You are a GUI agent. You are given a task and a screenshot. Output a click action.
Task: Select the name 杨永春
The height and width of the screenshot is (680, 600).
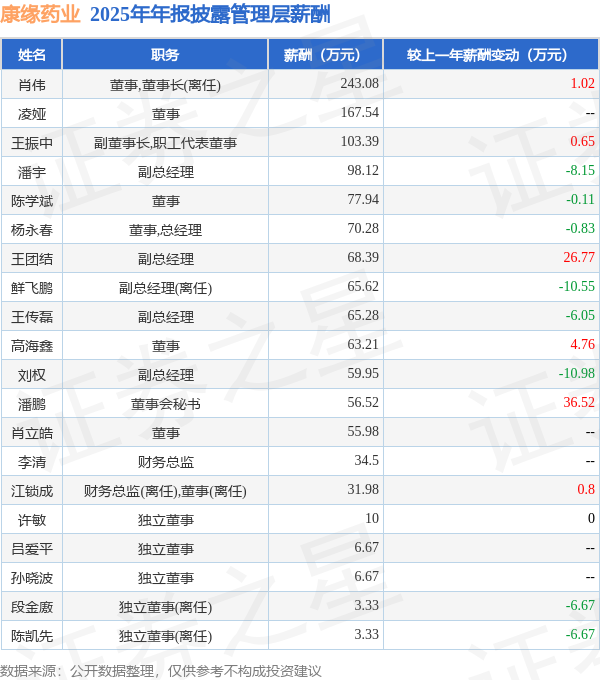click(x=32, y=230)
